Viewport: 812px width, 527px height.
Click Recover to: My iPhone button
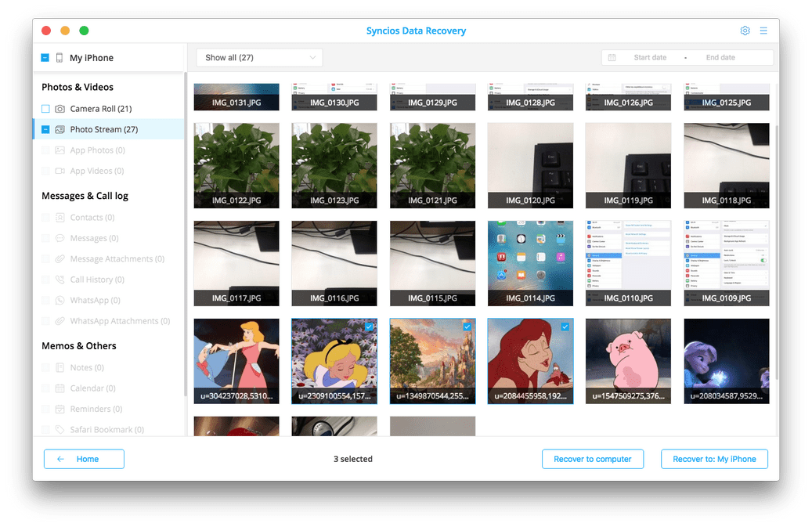[714, 459]
